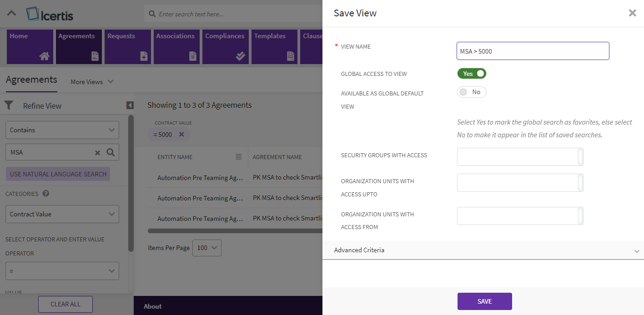Open the Items Per Page dropdown
Image resolution: width=644 pixels, height=315 pixels.
[x=207, y=248]
